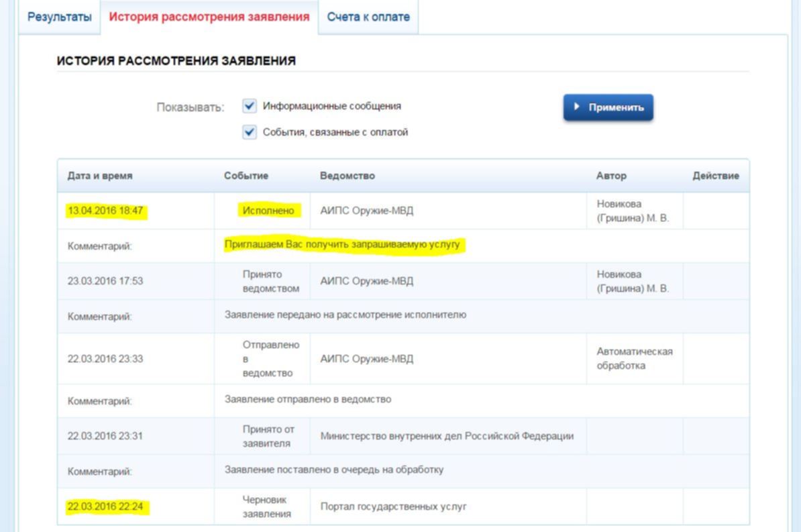Viewport: 801px width, 532px height.
Task: Click the Дата и время column header
Action: click(100, 176)
